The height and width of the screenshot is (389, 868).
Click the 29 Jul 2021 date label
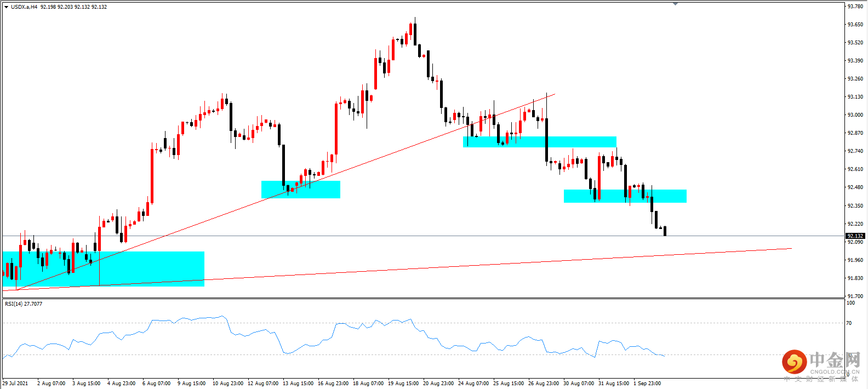(15, 383)
